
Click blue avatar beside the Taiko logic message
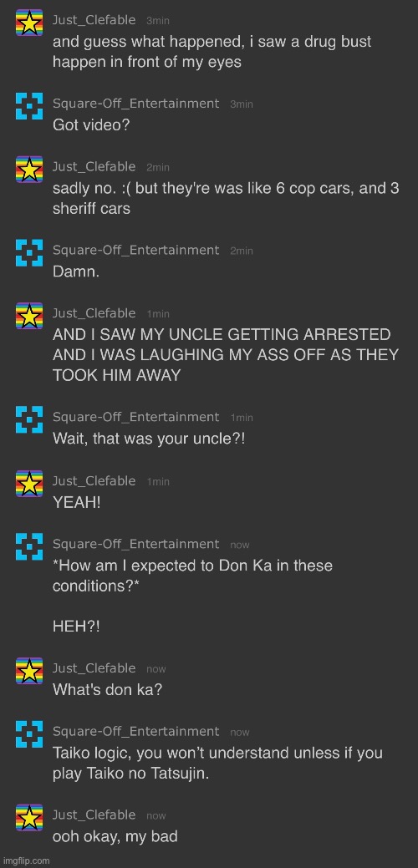pos(28,734)
